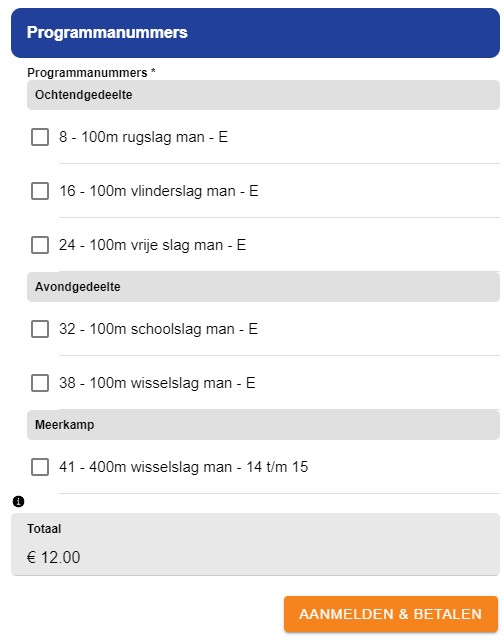
Task: Check 38 - 100m wisselslag man box
Action: (x=40, y=383)
